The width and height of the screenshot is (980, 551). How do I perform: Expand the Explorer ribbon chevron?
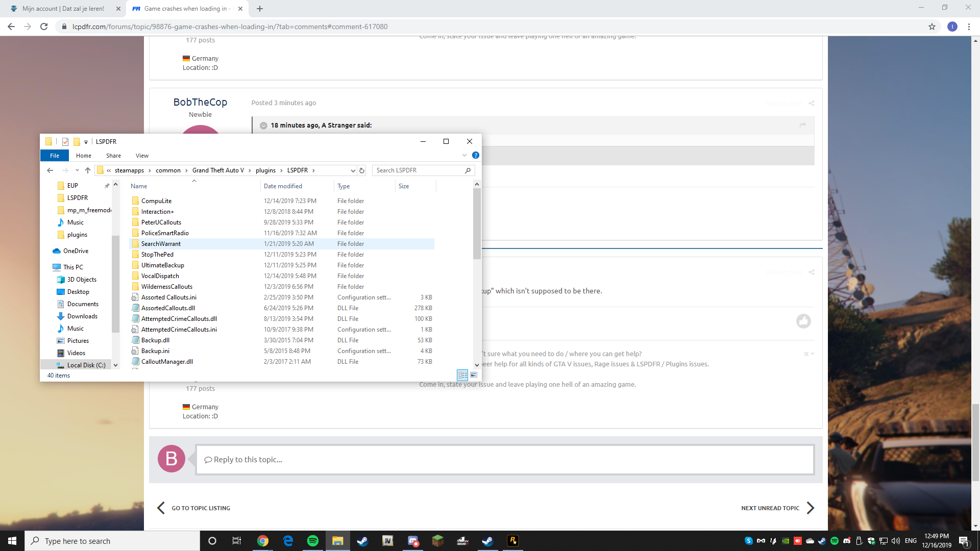click(464, 155)
